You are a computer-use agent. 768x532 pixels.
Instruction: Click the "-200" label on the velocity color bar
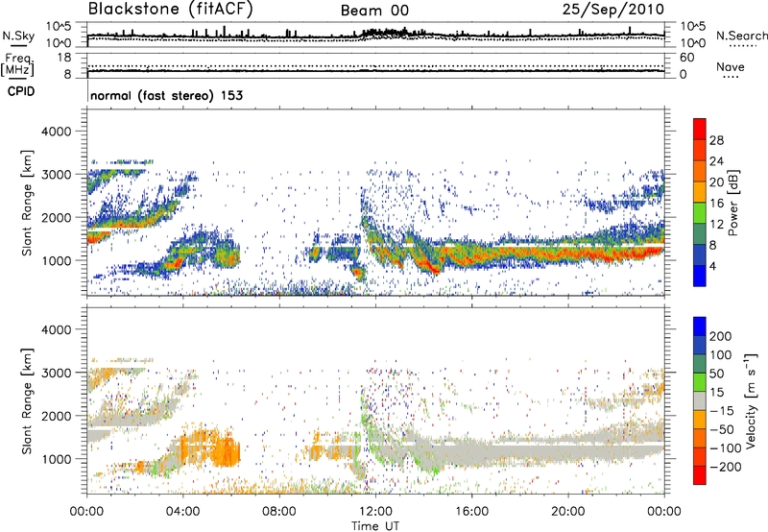pyautogui.click(x=726, y=467)
